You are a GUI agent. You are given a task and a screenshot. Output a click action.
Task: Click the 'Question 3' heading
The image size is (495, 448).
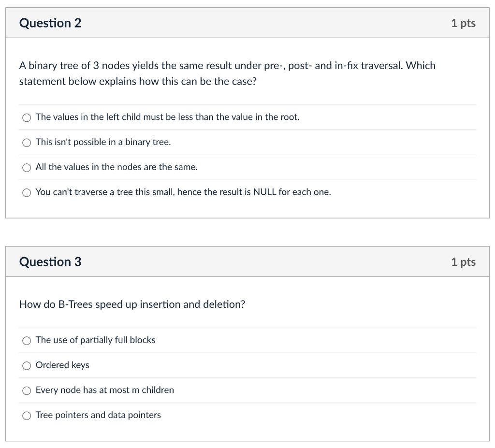(50, 262)
